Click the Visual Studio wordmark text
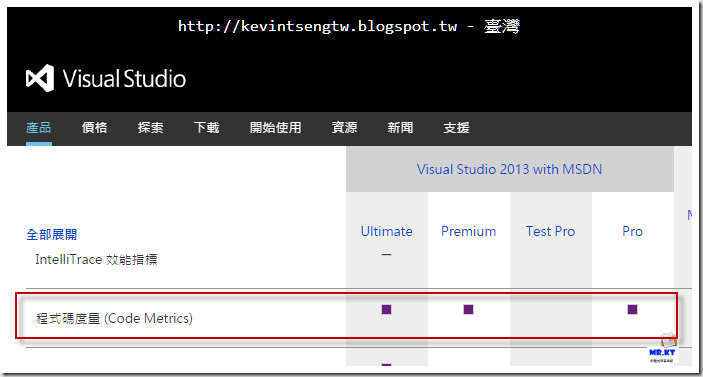This screenshot has height=377, width=703. coord(124,79)
